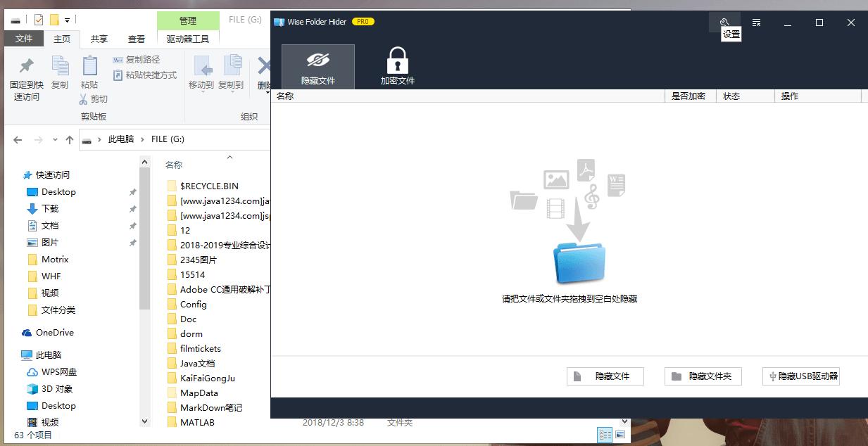Click FILE (G:) in the address bar
The width and height of the screenshot is (868, 446).
[168, 139]
